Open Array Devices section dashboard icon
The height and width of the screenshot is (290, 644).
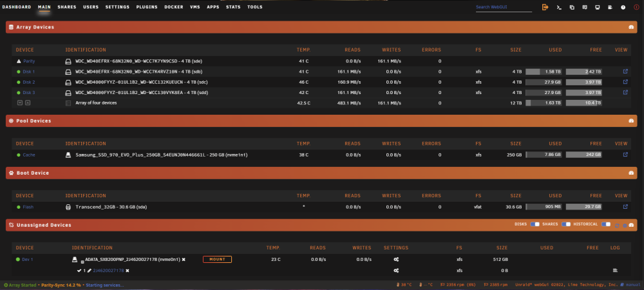click(631, 27)
